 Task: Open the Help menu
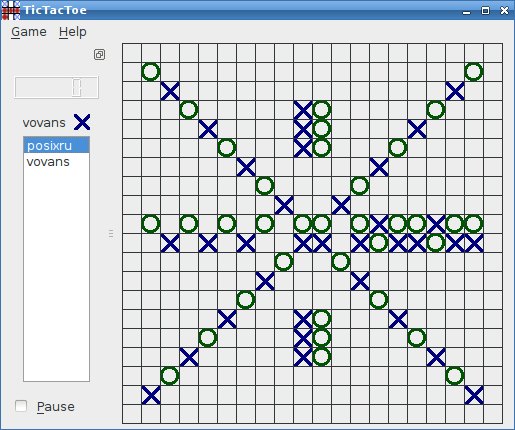(73, 32)
